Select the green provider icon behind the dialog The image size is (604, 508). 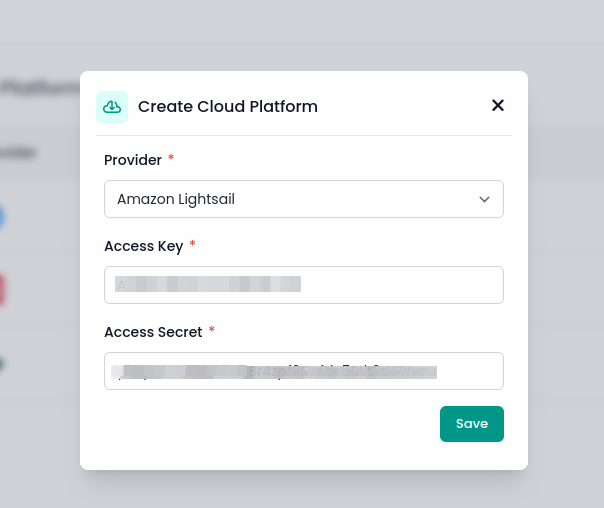coord(2,364)
